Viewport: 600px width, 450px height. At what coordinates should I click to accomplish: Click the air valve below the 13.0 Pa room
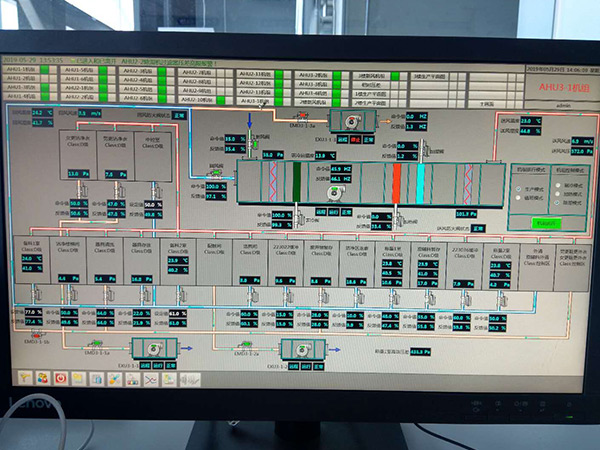(81, 189)
